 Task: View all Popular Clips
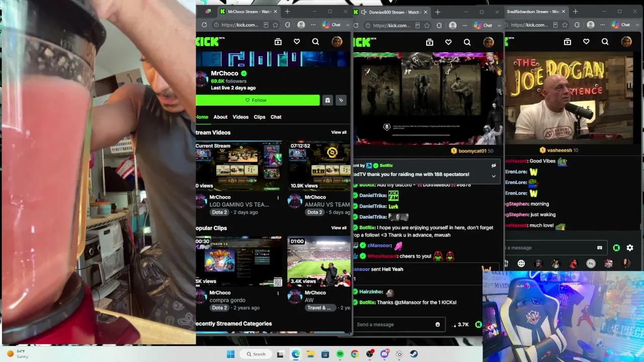(339, 228)
